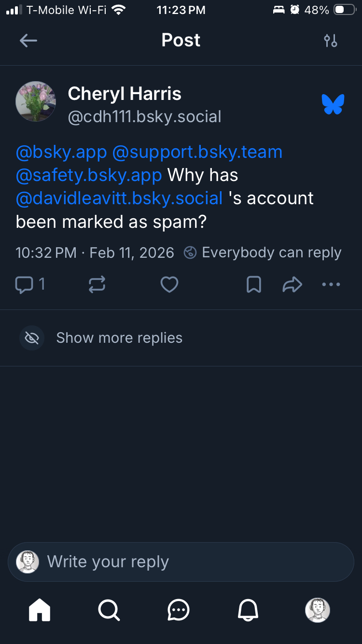
Task: Like the post with heart icon
Action: point(169,285)
